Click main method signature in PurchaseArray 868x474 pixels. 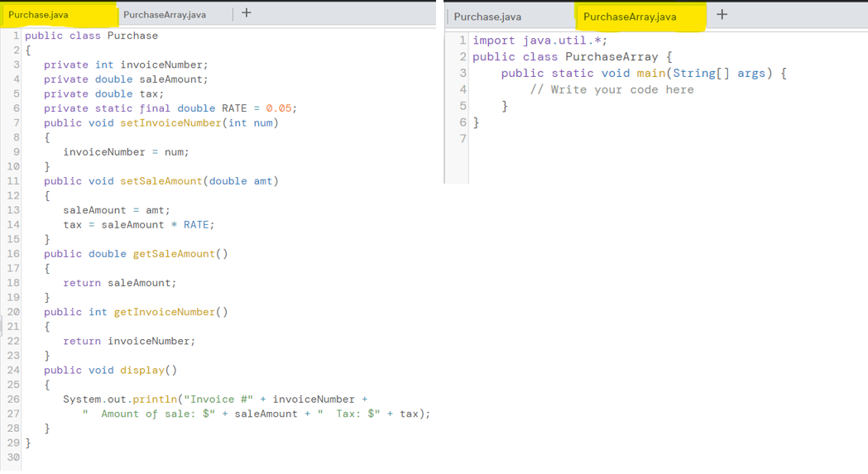[644, 73]
